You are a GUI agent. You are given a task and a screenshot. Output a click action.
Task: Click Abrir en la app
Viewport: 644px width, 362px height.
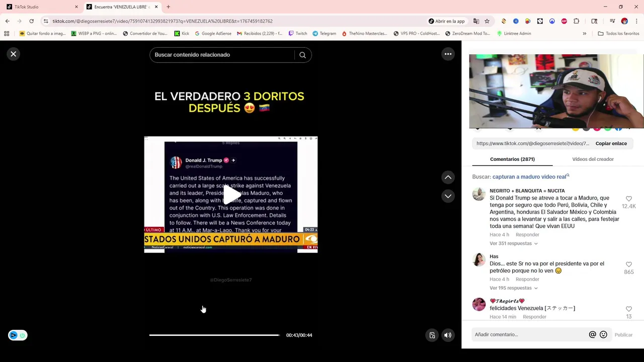pos(446,21)
